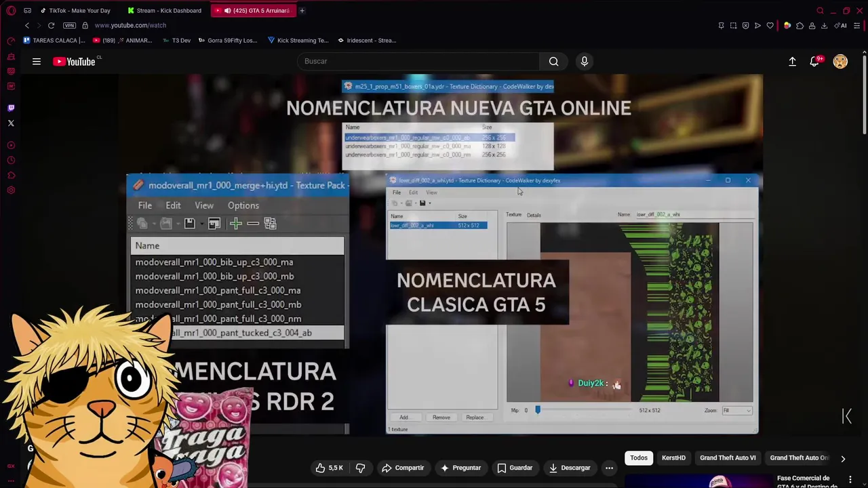
Task: Click the collapse arrow near video edge
Action: point(847,416)
